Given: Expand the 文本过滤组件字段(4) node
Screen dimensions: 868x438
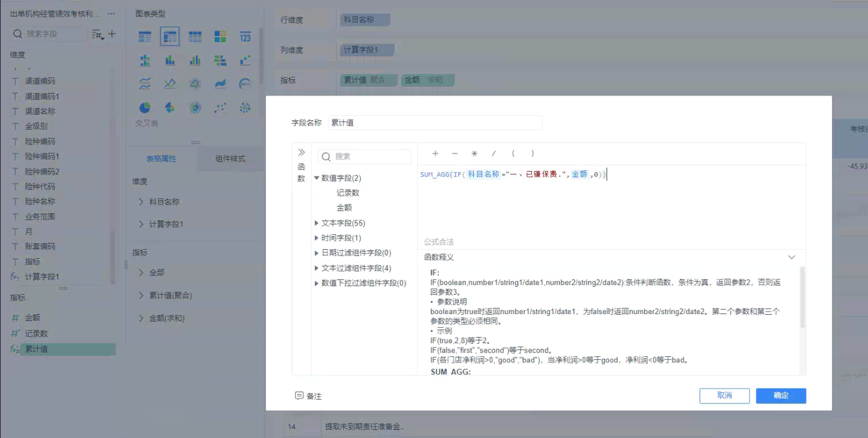Looking at the screenshot, I should coord(317,268).
